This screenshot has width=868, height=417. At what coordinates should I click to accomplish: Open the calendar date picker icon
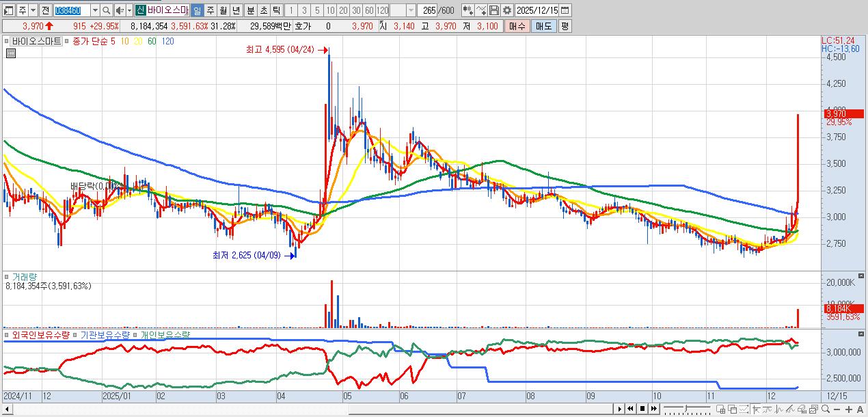click(x=565, y=10)
